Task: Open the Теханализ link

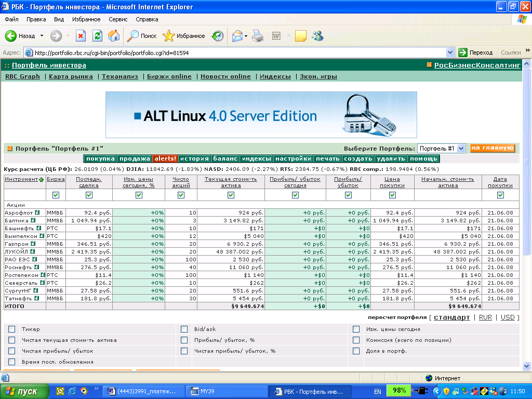Action: [x=120, y=76]
